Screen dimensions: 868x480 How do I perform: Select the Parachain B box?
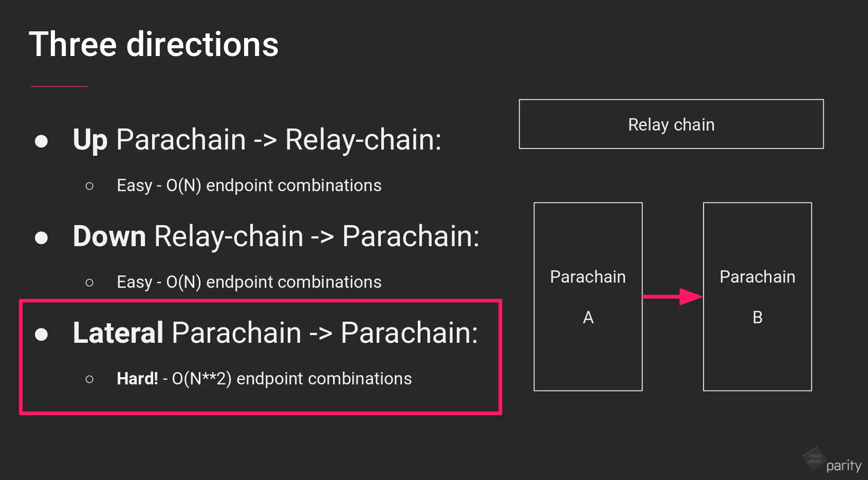(757, 297)
